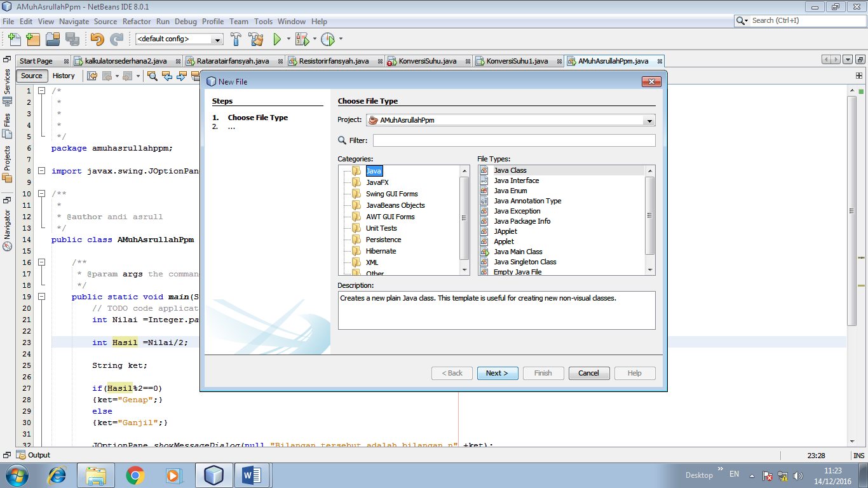The width and height of the screenshot is (868, 488).
Task: Open Windows Explorer from the taskbar
Action: click(96, 475)
